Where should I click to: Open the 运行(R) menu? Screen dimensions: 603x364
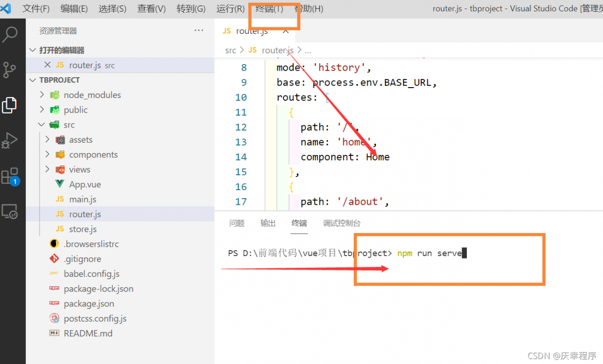tap(230, 9)
